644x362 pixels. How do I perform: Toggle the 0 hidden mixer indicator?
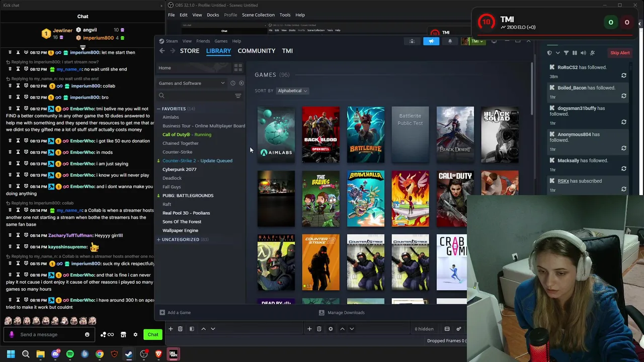click(x=424, y=329)
